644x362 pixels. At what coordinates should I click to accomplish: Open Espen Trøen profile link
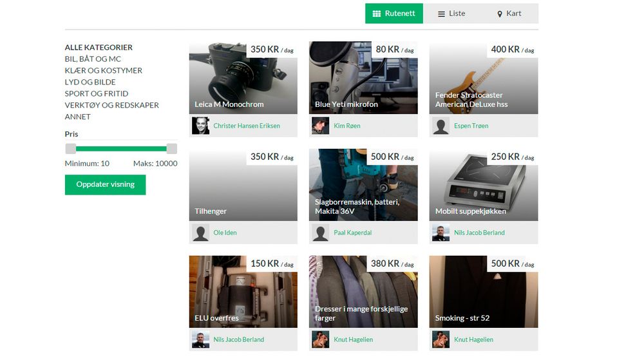coord(471,126)
